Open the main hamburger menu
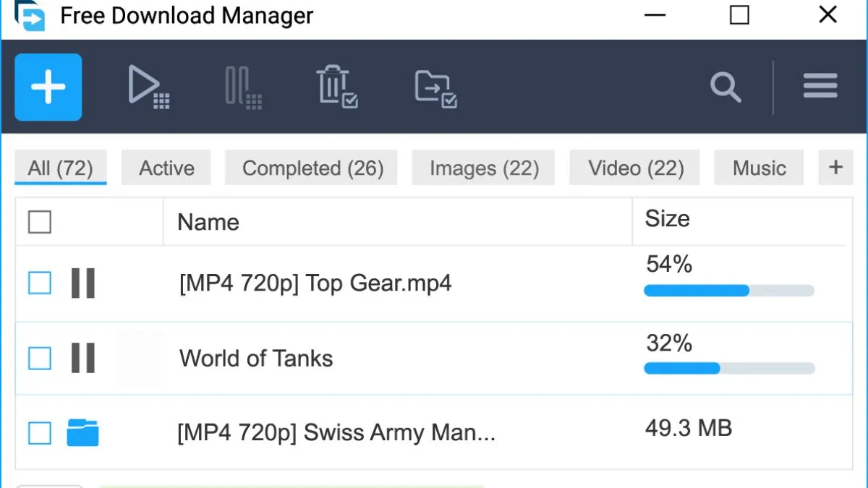This screenshot has width=868, height=488. coord(820,85)
